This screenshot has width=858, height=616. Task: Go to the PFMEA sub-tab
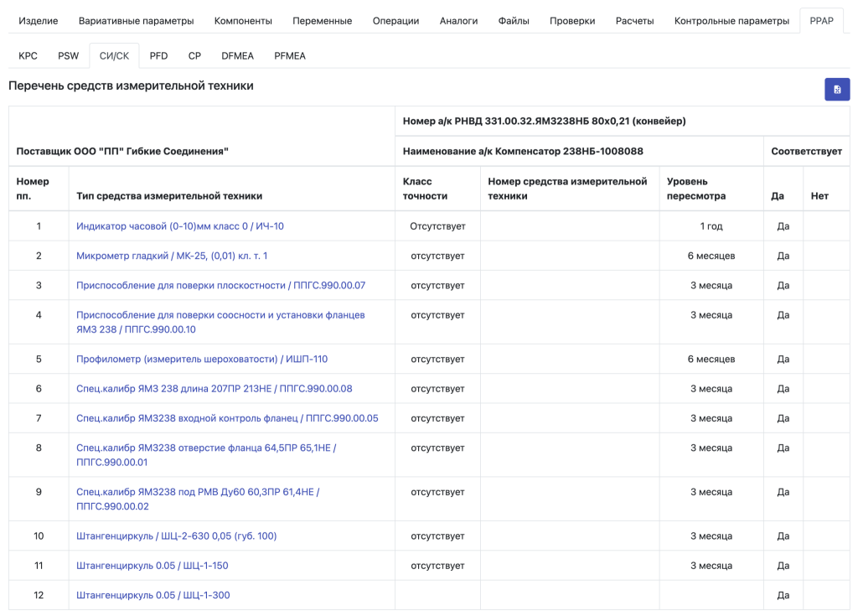click(x=290, y=56)
